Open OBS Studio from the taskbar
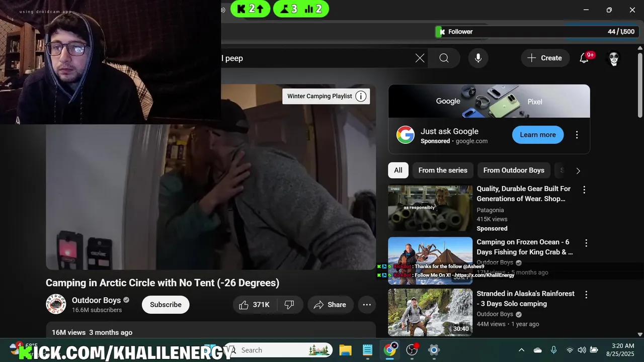 tap(412, 350)
